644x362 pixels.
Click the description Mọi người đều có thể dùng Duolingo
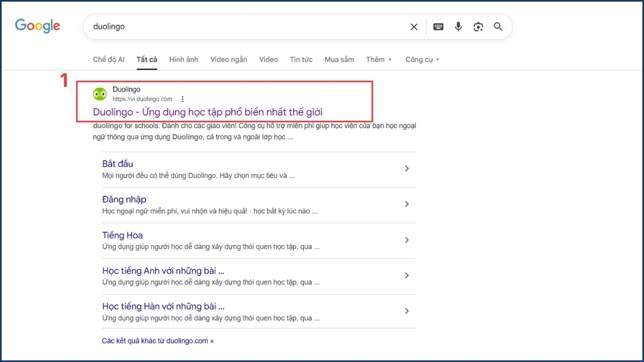[199, 175]
